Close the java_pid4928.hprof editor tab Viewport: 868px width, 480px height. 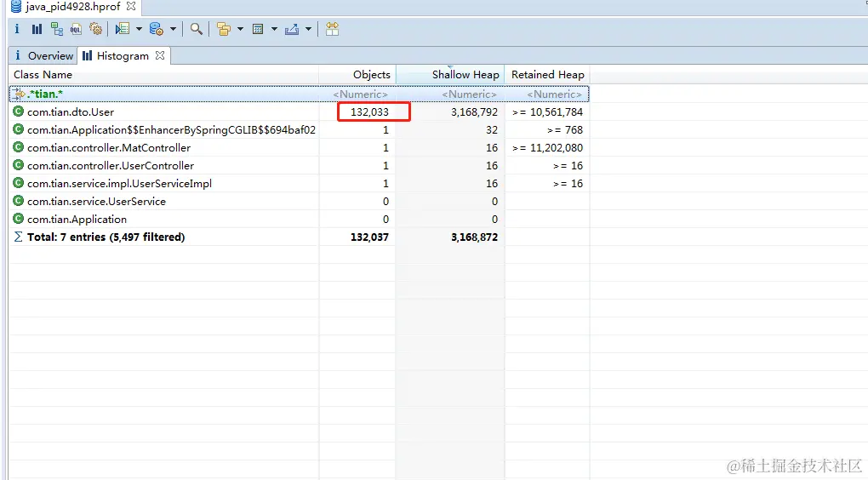(131, 6)
